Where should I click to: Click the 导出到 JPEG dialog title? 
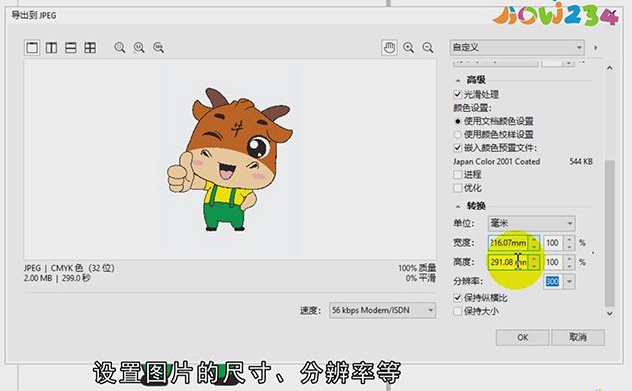point(33,16)
